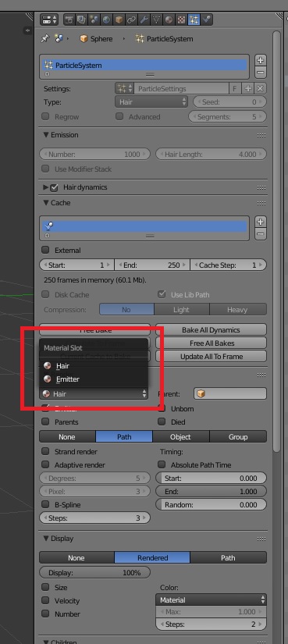
Task: Open the Particles tab (sparkle icon)
Action: [194, 20]
